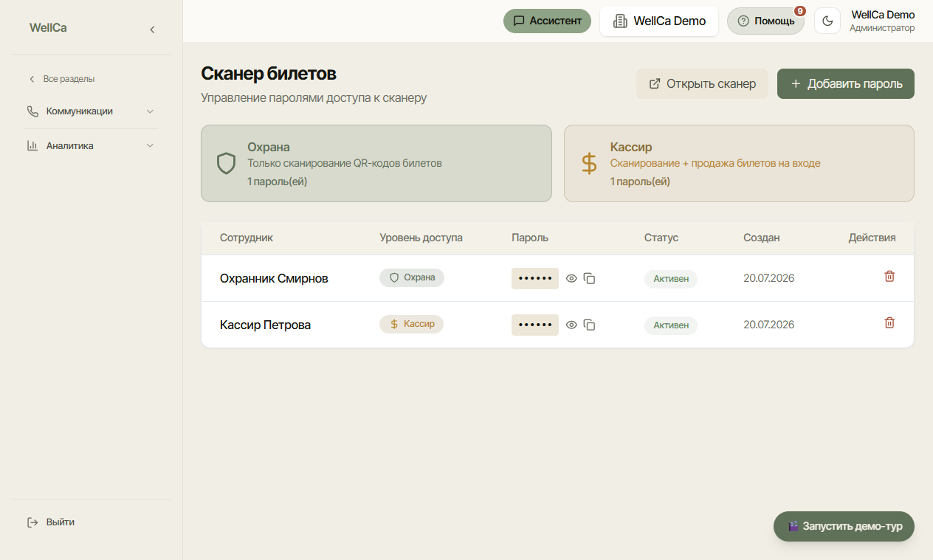
Task: Collapse the sidebar with the chevron icon
Action: click(152, 30)
